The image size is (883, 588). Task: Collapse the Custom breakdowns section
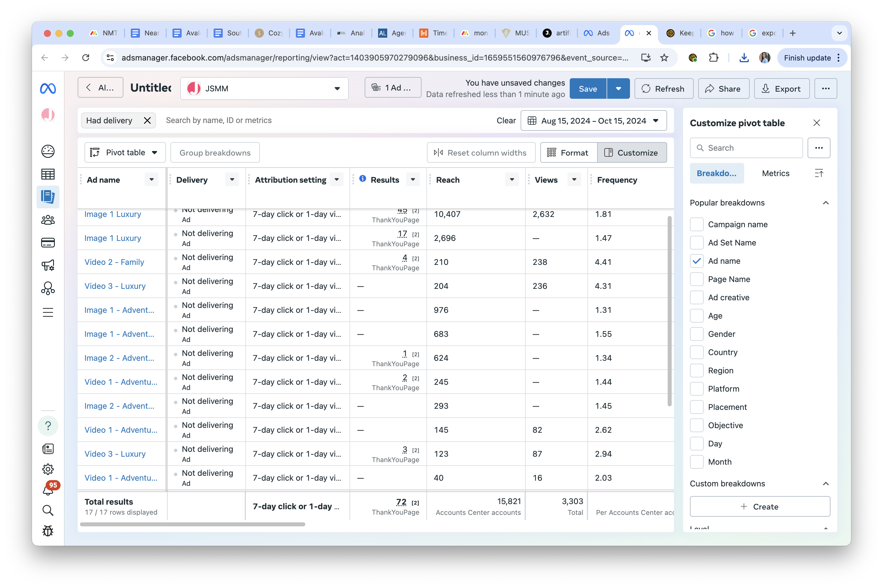(x=826, y=484)
